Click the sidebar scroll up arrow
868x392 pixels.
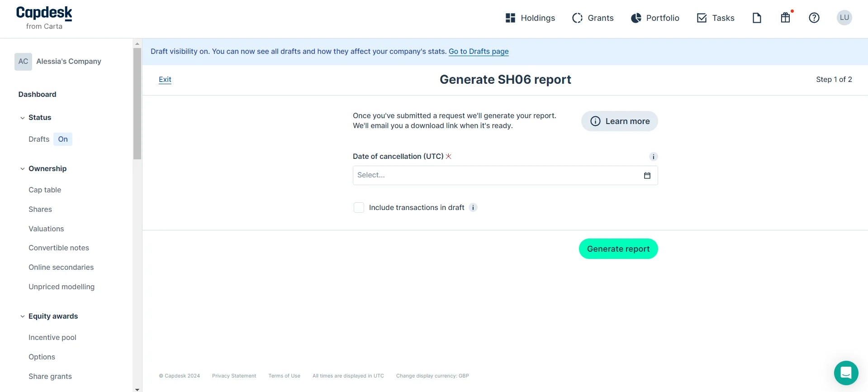pyautogui.click(x=138, y=44)
